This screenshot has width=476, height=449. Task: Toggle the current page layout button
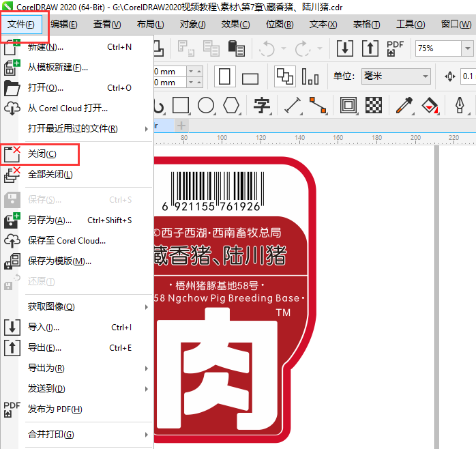(x=284, y=76)
